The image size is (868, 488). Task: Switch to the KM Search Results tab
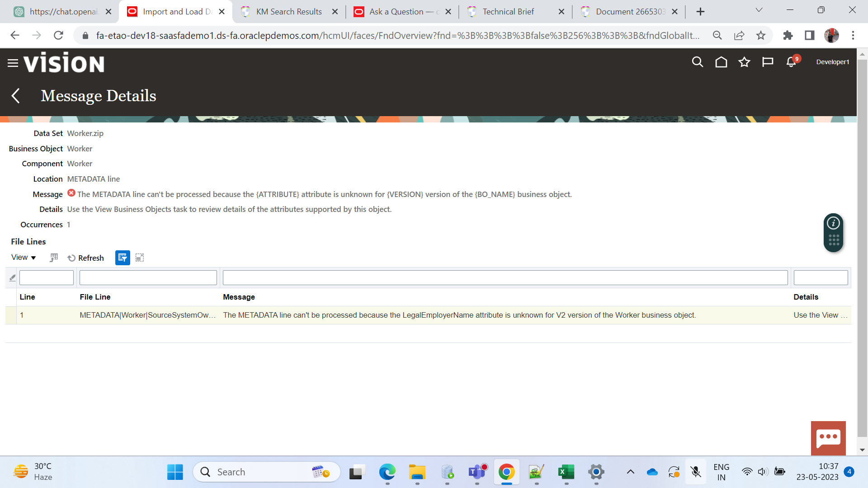(289, 11)
